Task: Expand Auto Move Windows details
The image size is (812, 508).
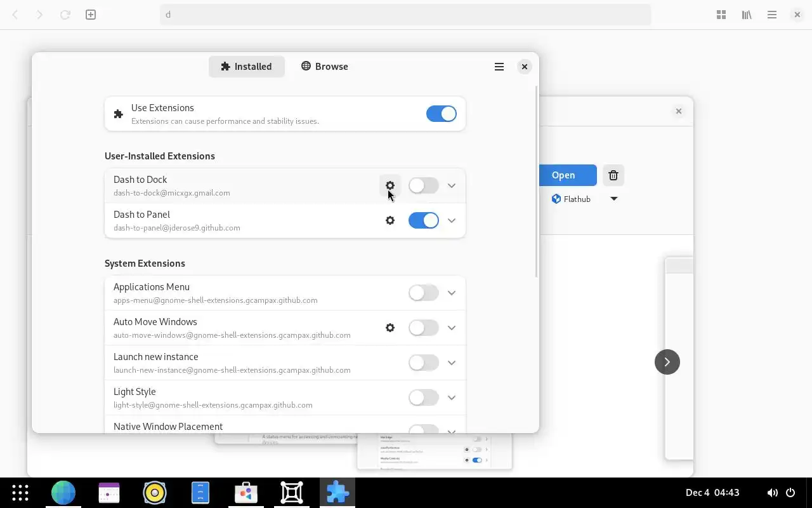Action: (x=452, y=328)
